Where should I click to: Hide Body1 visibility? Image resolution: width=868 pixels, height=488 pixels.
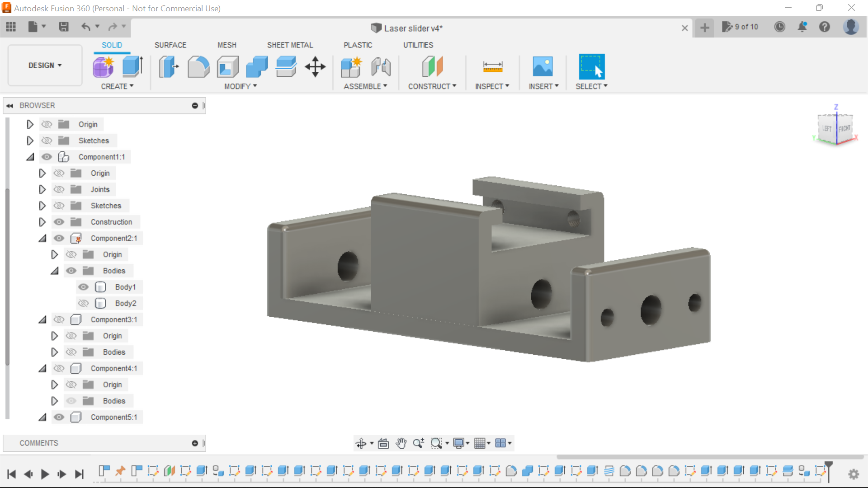(84, 287)
